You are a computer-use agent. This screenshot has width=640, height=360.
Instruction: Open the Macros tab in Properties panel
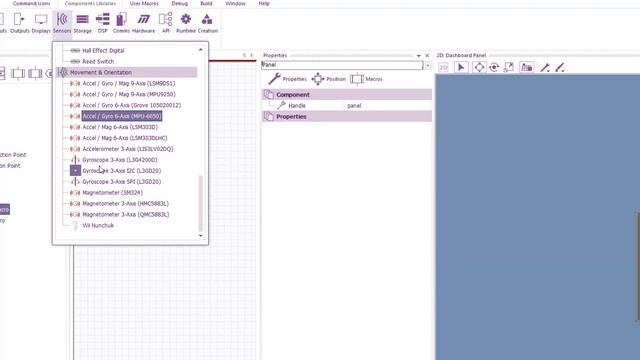click(367, 79)
